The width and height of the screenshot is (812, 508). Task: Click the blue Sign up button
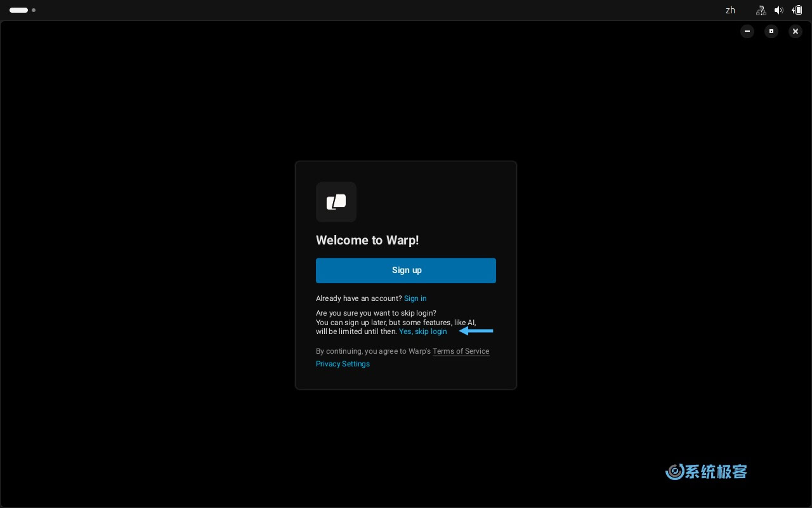tap(406, 271)
